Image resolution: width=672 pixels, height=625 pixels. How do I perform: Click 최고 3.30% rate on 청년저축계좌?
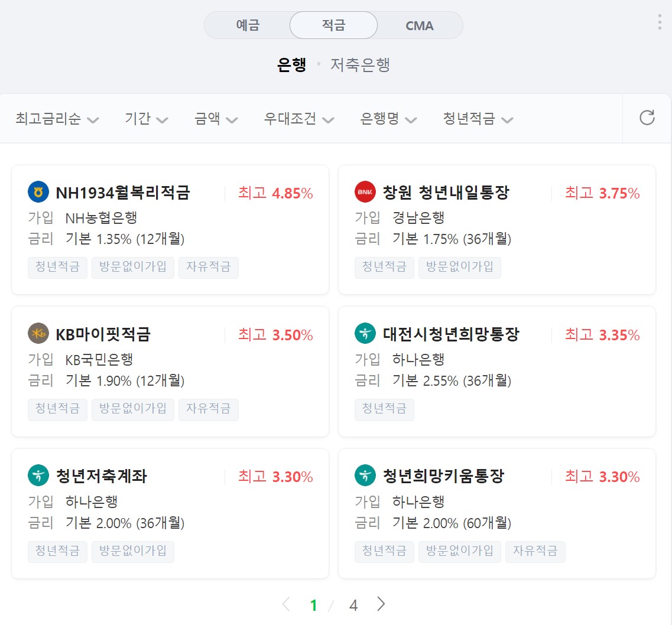275,477
